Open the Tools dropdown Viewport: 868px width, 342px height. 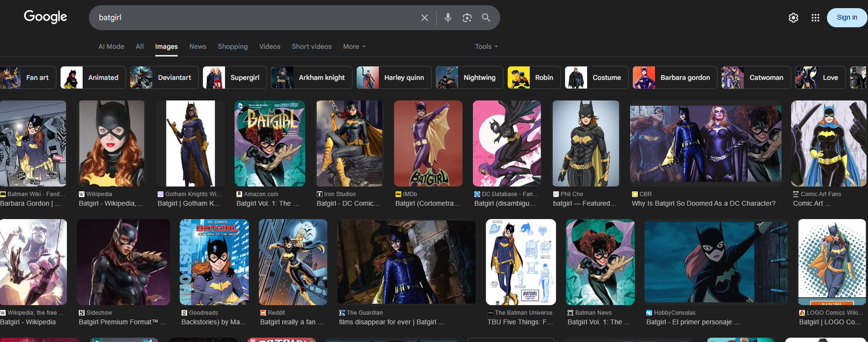(x=486, y=46)
